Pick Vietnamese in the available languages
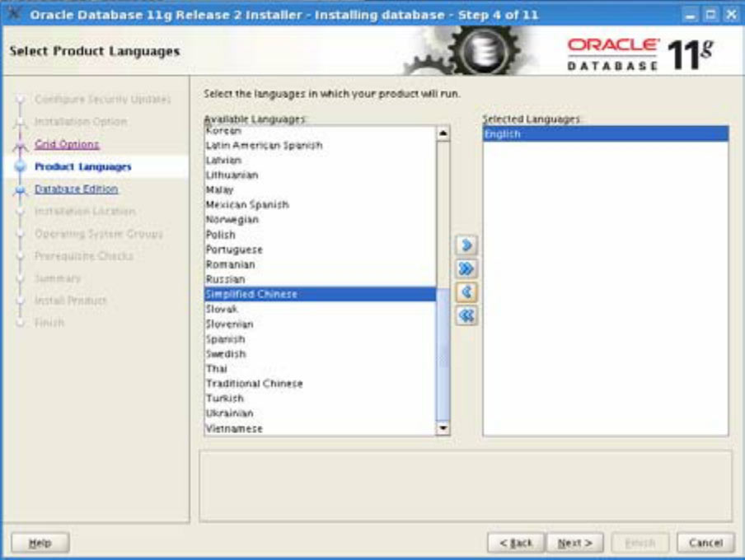 [234, 428]
